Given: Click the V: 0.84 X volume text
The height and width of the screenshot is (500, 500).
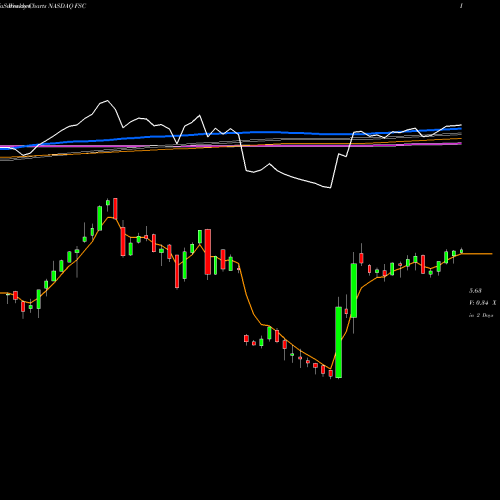Looking at the screenshot, I should click(483, 303).
